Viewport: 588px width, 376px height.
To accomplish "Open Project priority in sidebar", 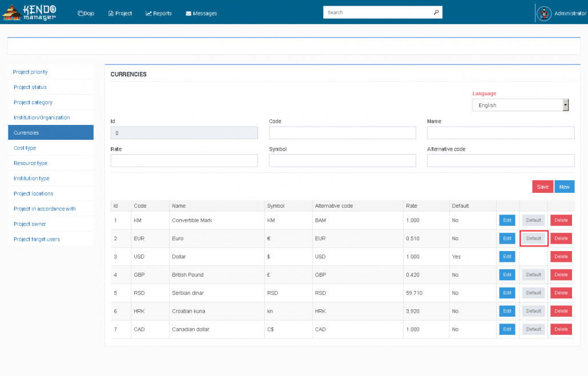I will (x=51, y=71).
